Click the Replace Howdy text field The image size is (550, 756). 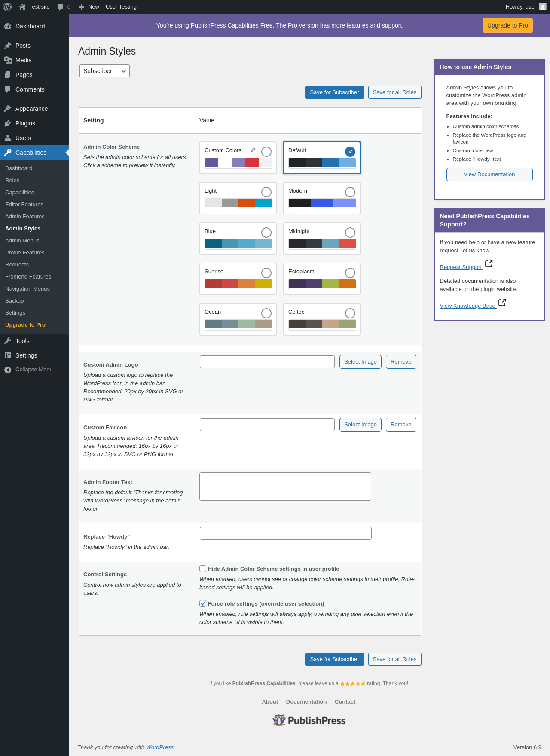pos(286,533)
